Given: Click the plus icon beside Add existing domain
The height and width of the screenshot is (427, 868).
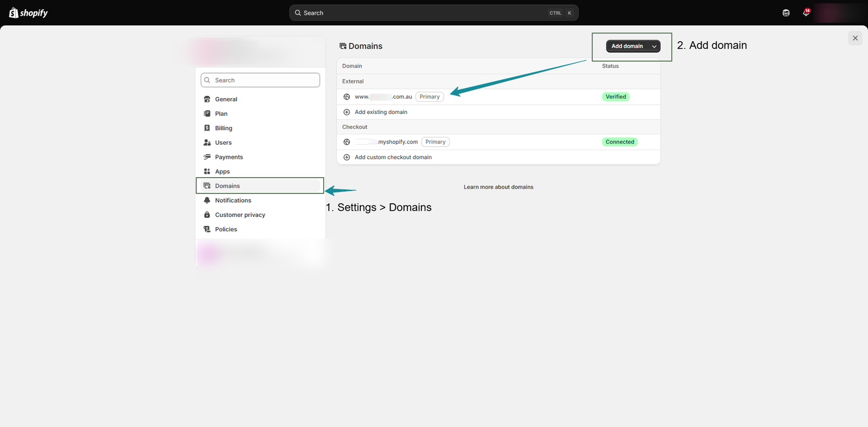Looking at the screenshot, I should coord(347,112).
